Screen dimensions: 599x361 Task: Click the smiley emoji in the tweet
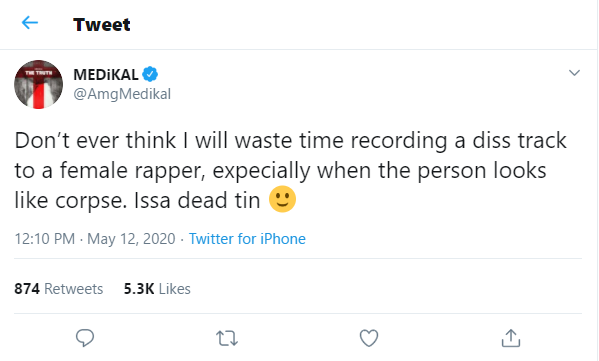pos(282,199)
